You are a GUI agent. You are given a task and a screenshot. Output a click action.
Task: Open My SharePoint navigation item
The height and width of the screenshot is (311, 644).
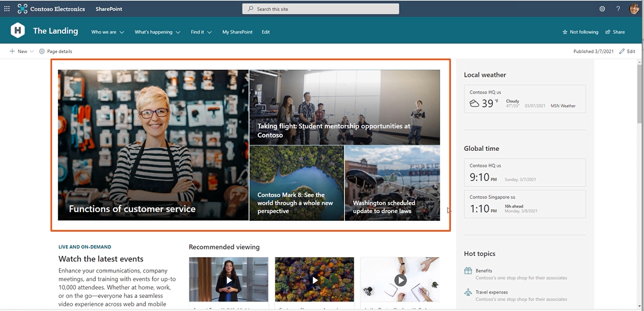point(237,32)
